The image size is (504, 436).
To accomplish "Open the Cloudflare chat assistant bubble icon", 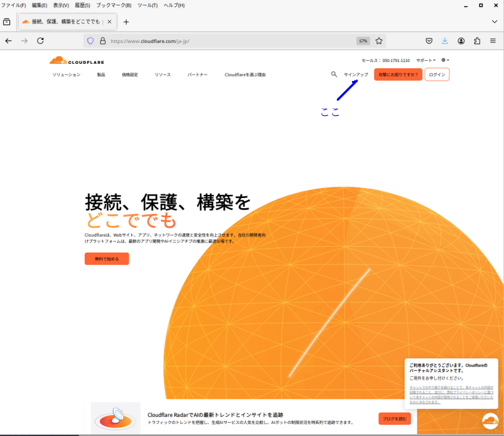I will pyautogui.click(x=490, y=421).
